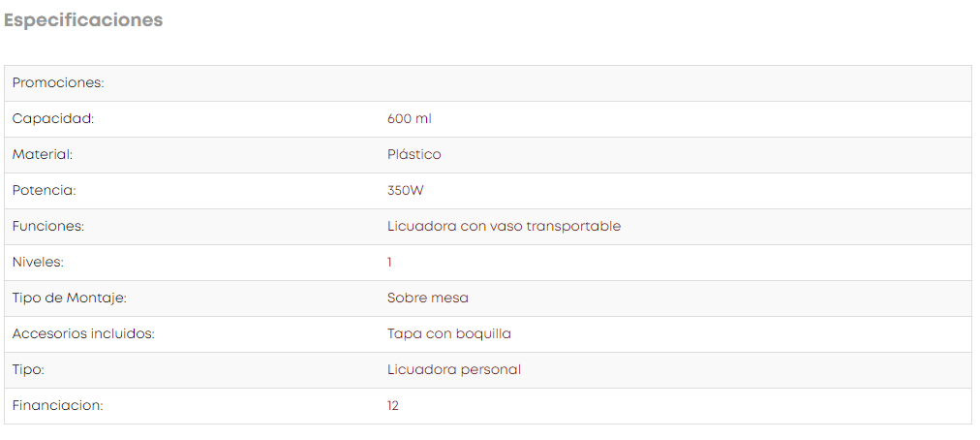Image resolution: width=980 pixels, height=440 pixels.
Task: Click the Accesorios incluidos label
Action: pyautogui.click(x=83, y=334)
